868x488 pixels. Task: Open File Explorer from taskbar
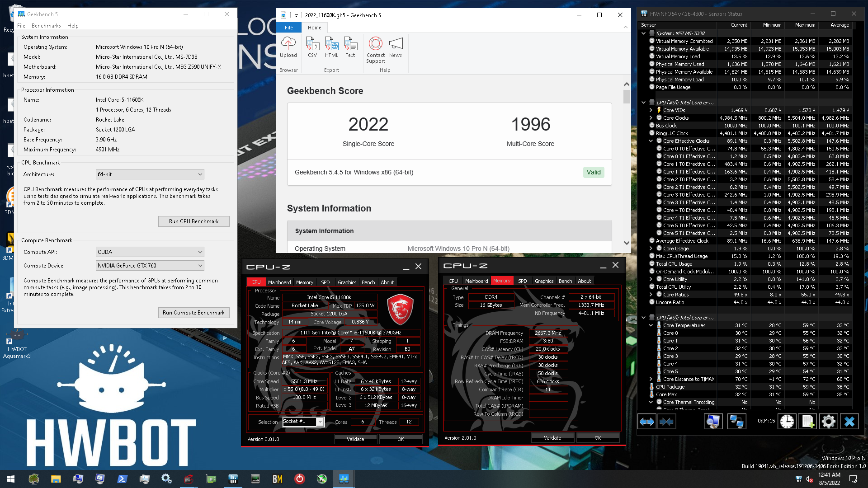pyautogui.click(x=56, y=479)
